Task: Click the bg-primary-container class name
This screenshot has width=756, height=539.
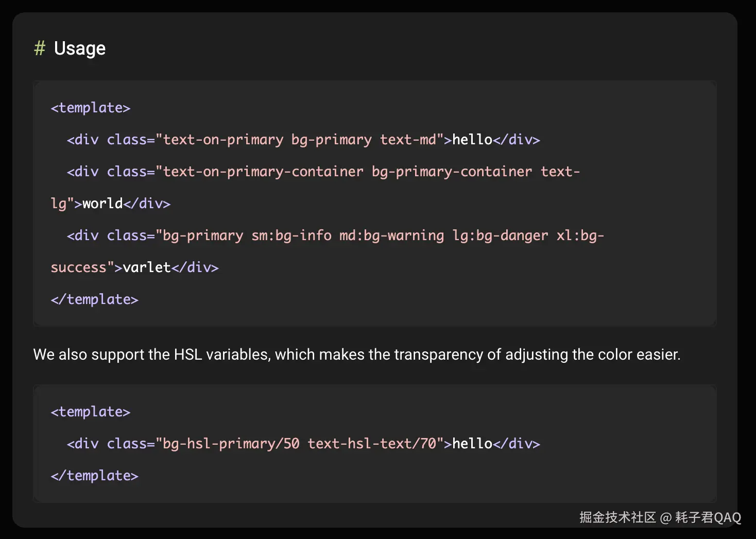Action: pos(452,172)
